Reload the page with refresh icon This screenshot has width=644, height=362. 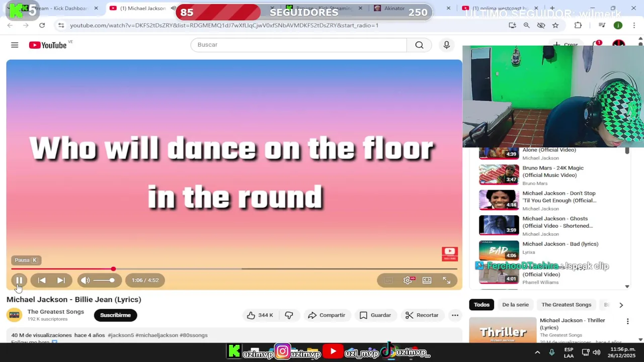tap(42, 25)
